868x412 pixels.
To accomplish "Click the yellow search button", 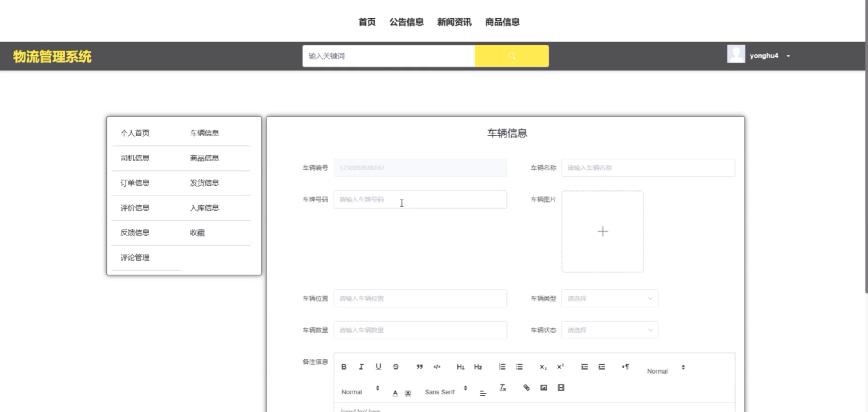I will point(512,56).
